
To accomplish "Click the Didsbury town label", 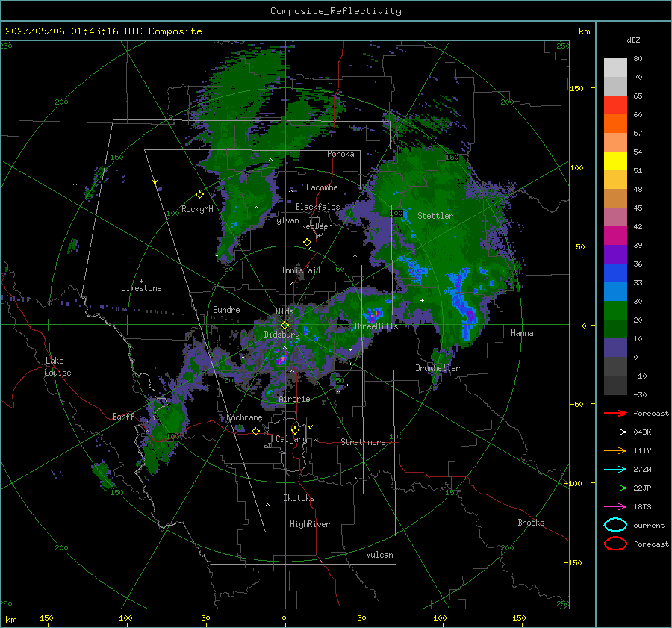I will click(281, 335).
